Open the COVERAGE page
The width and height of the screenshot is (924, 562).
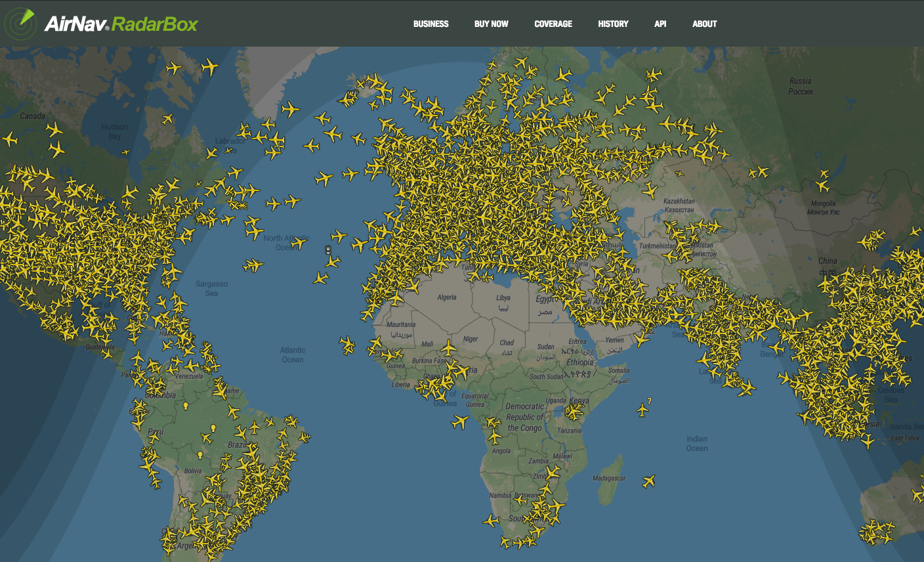pyautogui.click(x=553, y=24)
